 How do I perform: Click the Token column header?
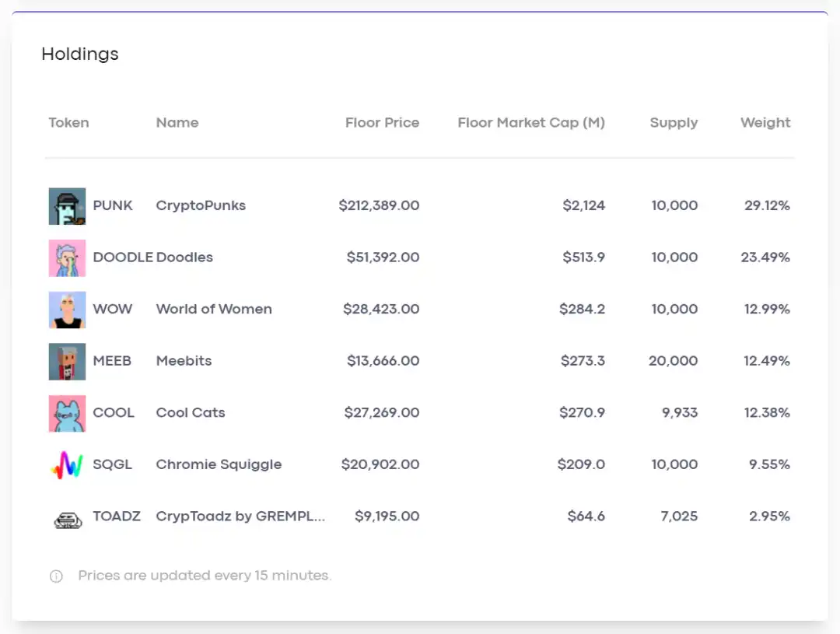[x=68, y=123]
